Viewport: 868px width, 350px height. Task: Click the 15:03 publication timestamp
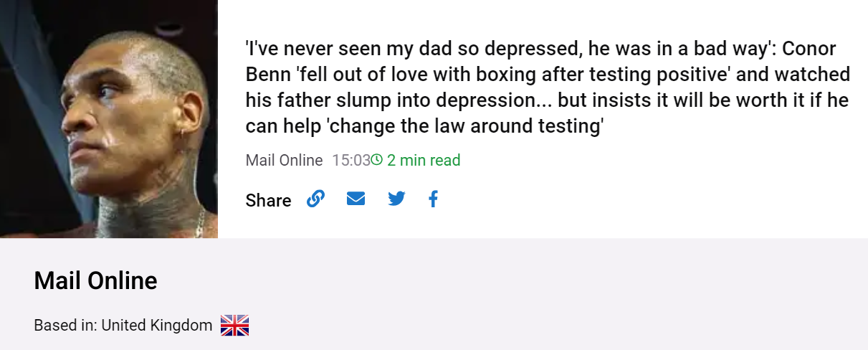351,160
